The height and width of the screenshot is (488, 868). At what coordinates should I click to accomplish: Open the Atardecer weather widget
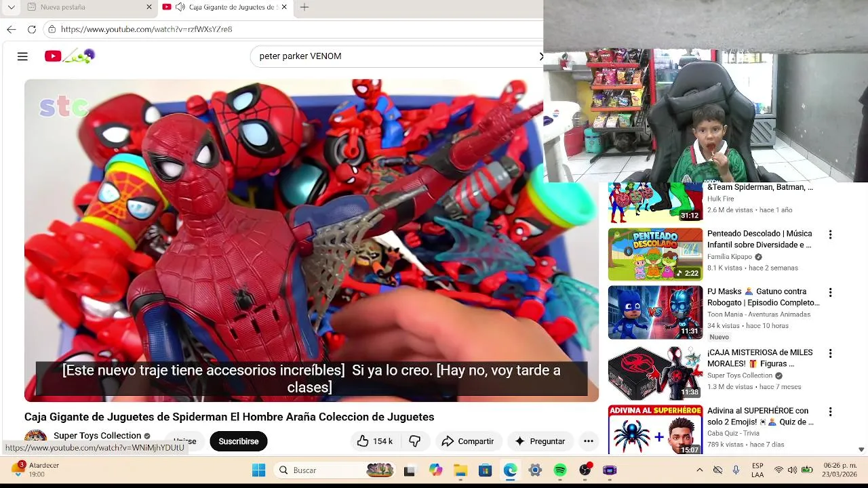tap(35, 470)
